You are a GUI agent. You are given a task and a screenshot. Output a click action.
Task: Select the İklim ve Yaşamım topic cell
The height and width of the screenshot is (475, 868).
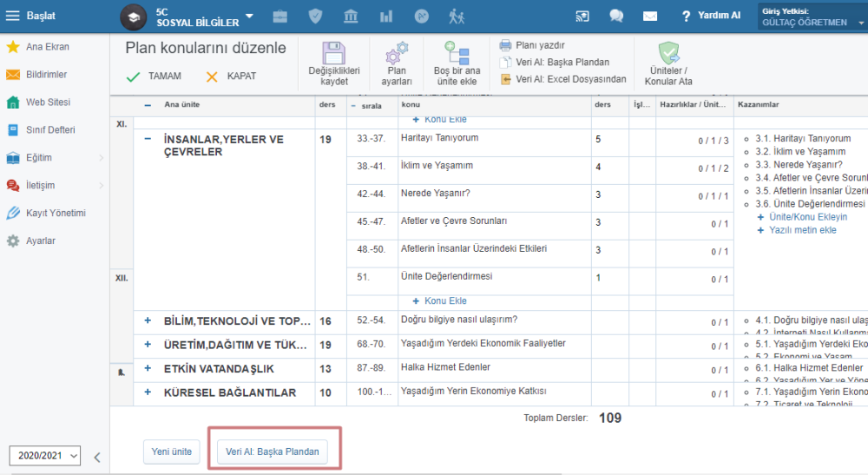point(495,171)
